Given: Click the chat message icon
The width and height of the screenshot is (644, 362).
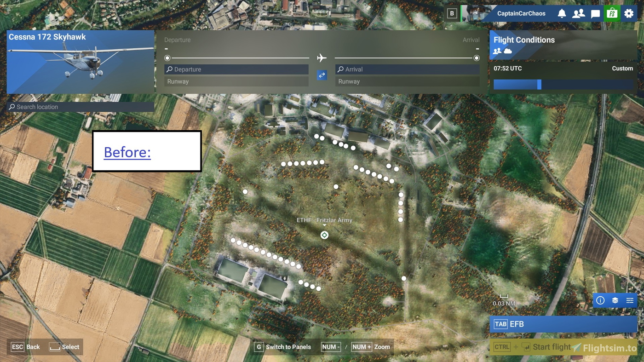Looking at the screenshot, I should tap(595, 13).
